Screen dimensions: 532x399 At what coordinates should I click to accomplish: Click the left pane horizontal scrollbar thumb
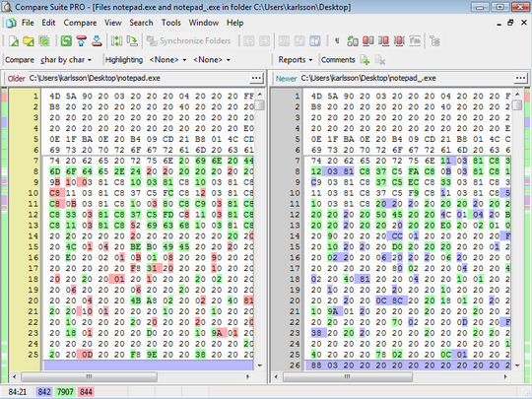pyautogui.click(x=89, y=376)
